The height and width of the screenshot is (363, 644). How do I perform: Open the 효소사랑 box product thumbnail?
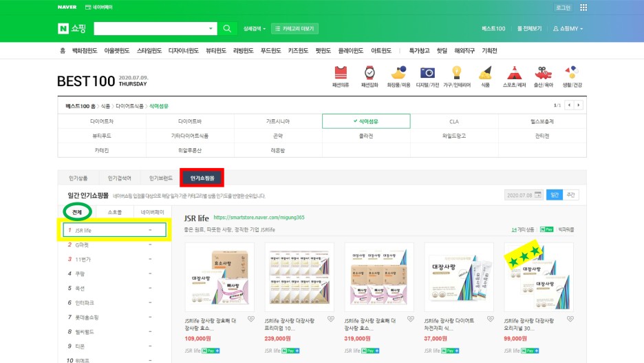pyautogui.click(x=219, y=277)
